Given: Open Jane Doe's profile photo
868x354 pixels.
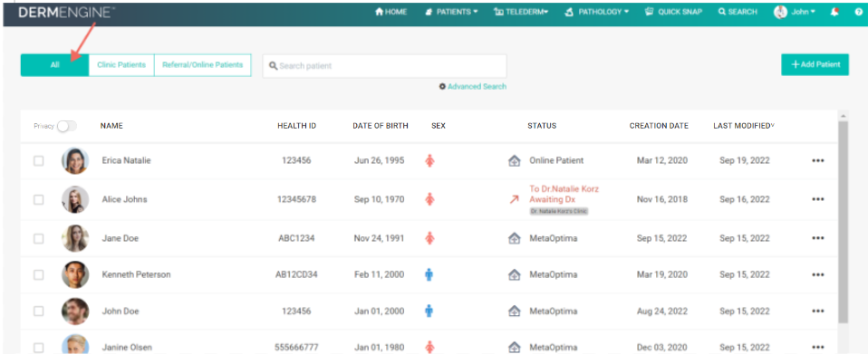Looking at the screenshot, I should click(x=75, y=238).
